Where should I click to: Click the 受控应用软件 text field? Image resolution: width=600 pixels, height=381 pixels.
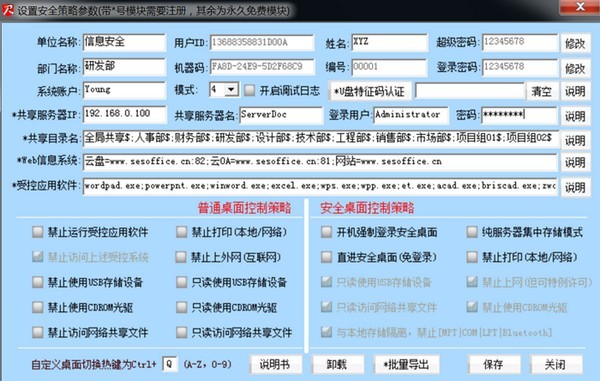click(320, 187)
